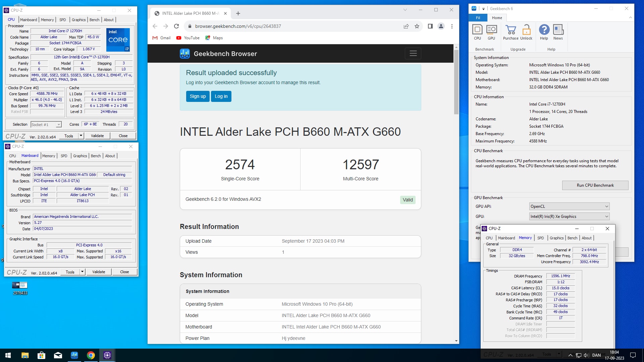
Task: Open the News icon in Geekbench ribbon
Action: pyautogui.click(x=558, y=32)
